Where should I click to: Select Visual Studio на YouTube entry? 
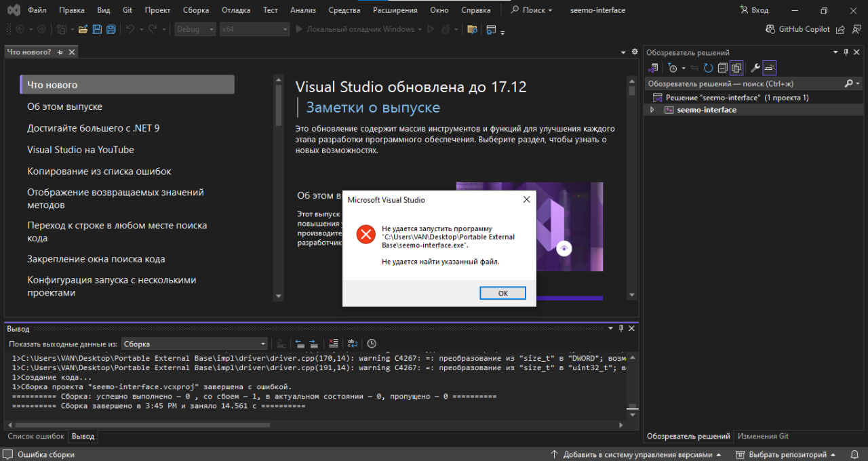click(x=81, y=150)
